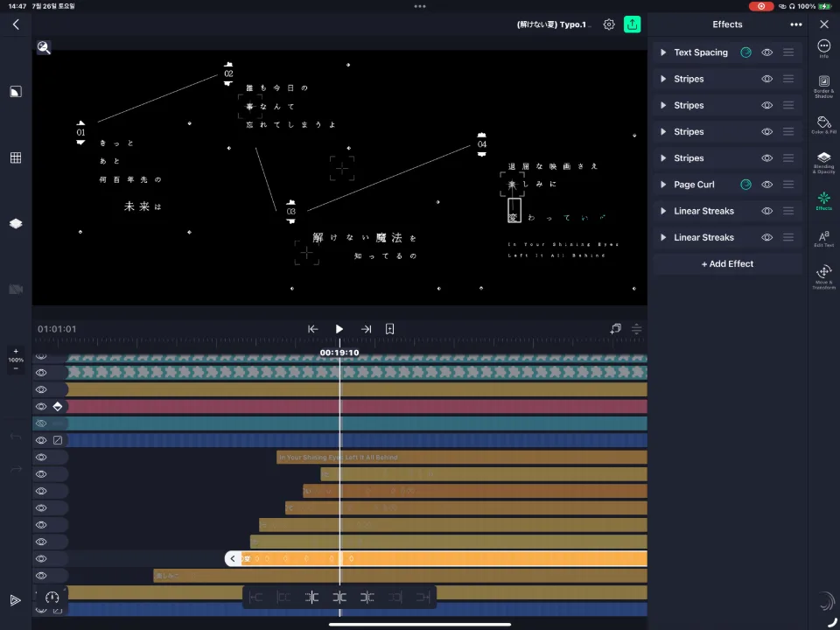Open the Effects panel more options

pos(796,24)
